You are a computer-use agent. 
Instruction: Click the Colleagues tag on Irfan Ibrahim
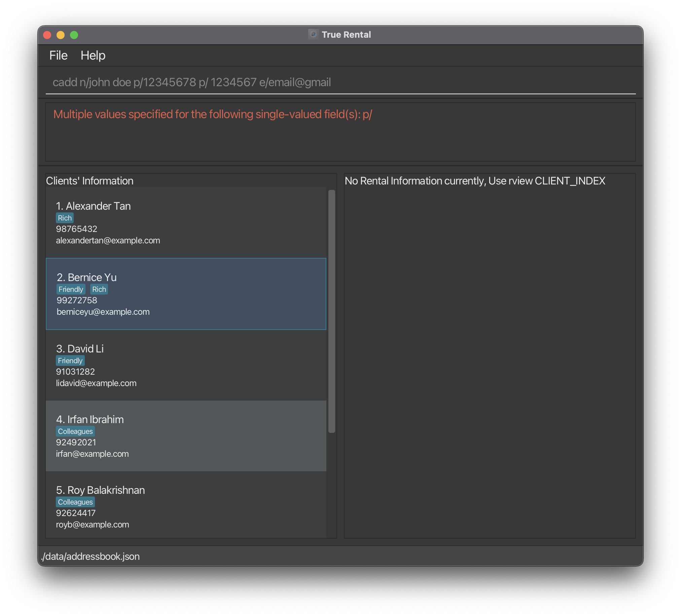[75, 431]
